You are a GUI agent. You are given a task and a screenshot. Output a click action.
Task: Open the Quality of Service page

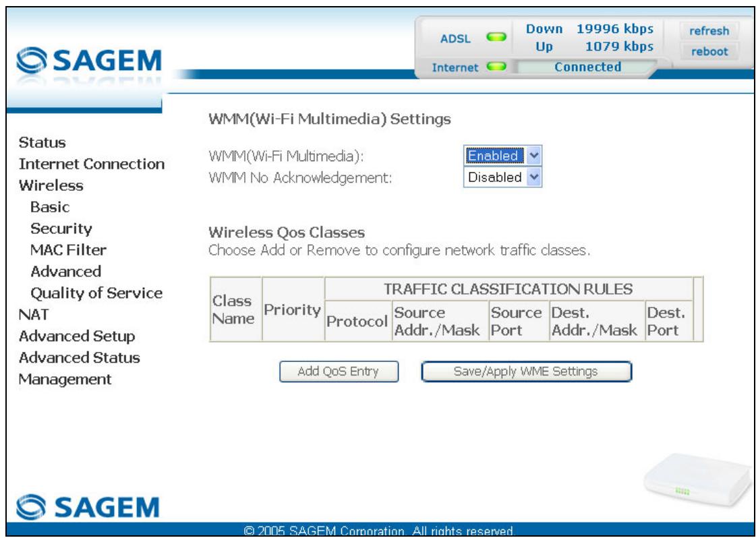click(96, 293)
